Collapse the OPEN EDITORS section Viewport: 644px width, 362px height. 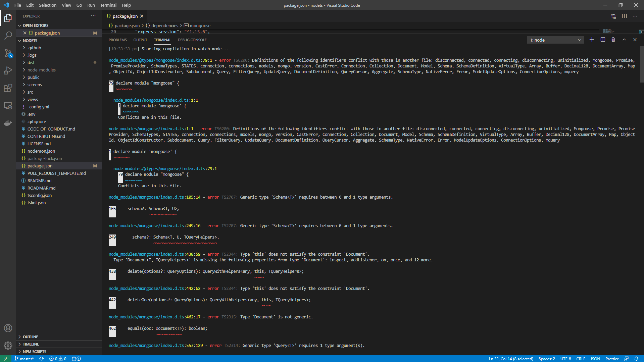(x=36, y=25)
